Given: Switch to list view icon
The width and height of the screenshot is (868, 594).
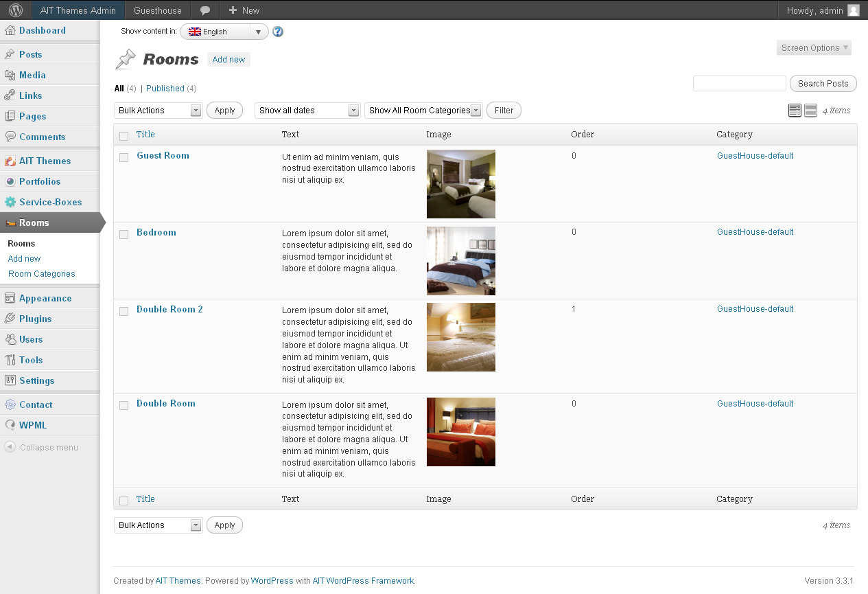Looking at the screenshot, I should tap(795, 111).
